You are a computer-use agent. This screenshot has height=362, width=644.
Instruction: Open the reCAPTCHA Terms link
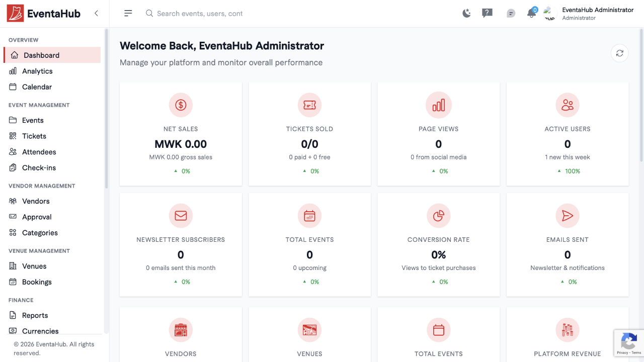point(636,353)
